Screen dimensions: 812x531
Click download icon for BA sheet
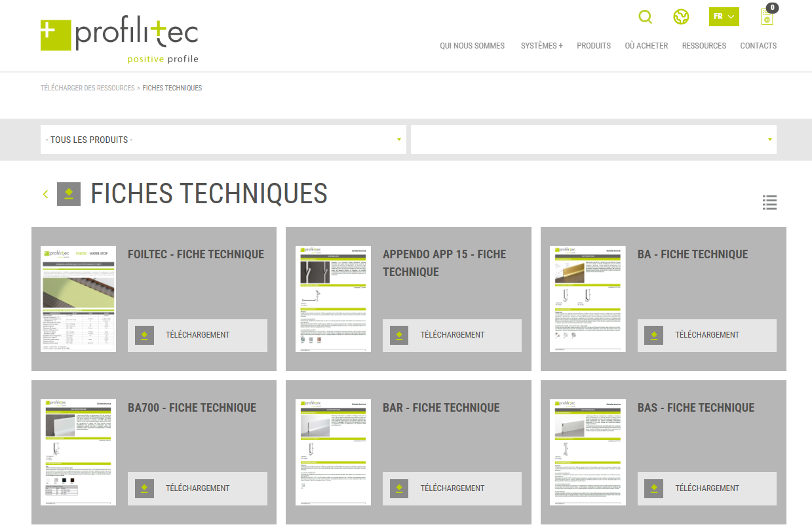click(x=653, y=335)
